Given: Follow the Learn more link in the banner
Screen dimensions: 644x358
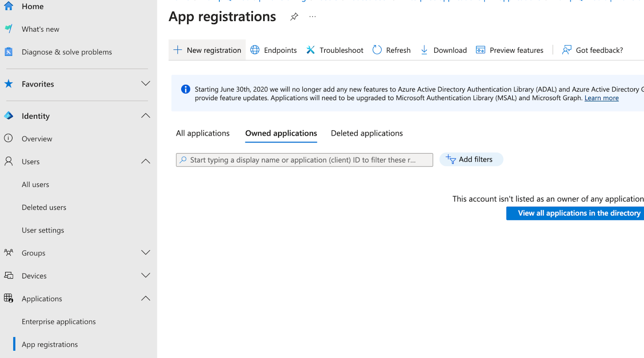Looking at the screenshot, I should [x=601, y=98].
